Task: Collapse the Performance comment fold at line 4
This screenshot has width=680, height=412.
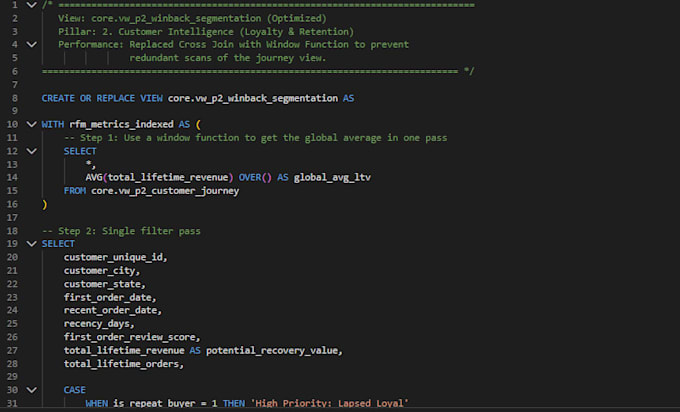Action: pos(31,45)
